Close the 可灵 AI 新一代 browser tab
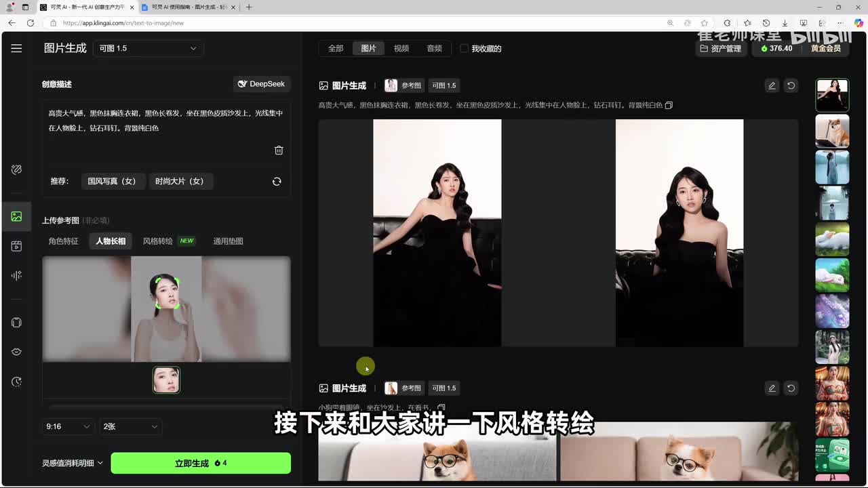Image resolution: width=868 pixels, height=488 pixels. [131, 7]
